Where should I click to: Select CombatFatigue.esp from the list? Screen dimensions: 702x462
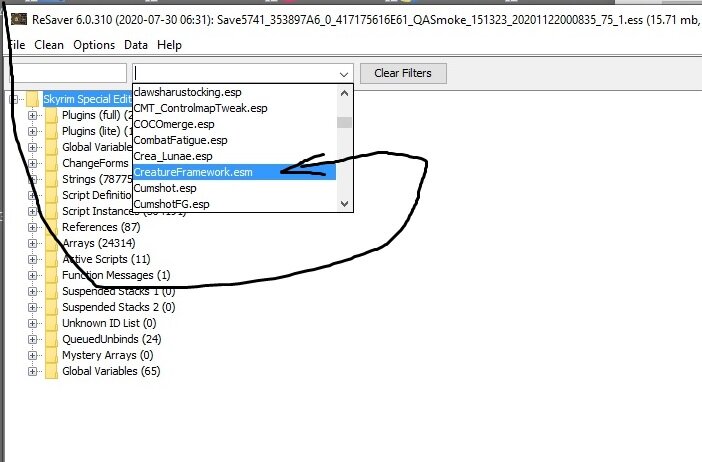pos(234,140)
